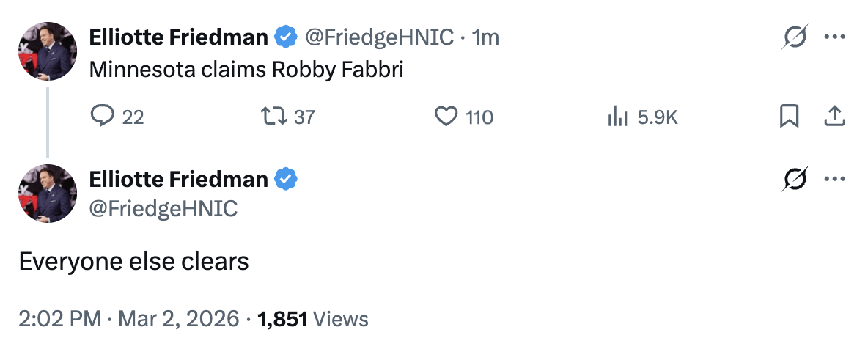868x349 pixels.
Task: Open the 1m timestamp link
Action: (486, 37)
